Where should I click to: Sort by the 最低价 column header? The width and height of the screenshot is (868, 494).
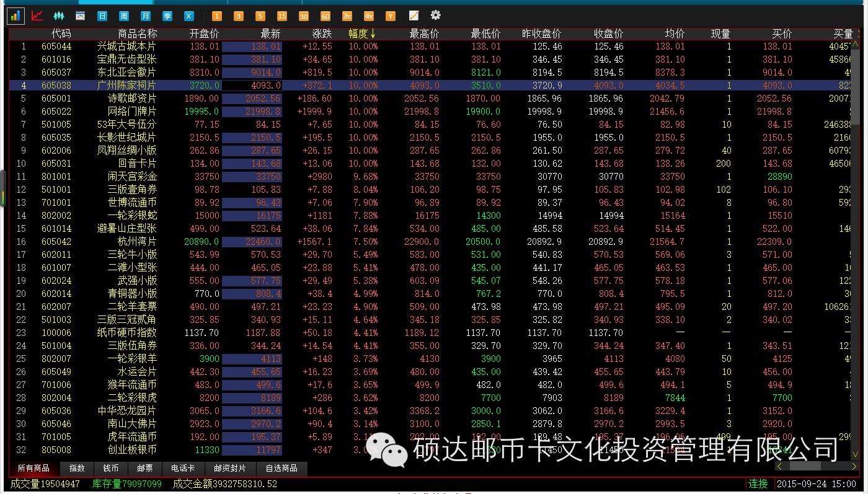[486, 34]
